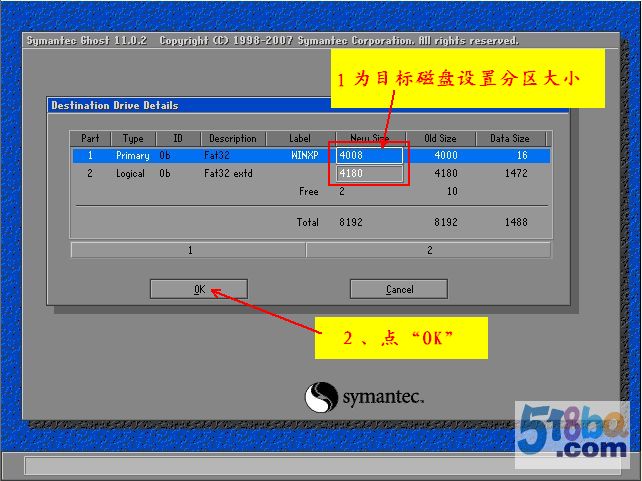Click the Total Data Size value 1488
The width and height of the screenshot is (642, 481).
(x=516, y=222)
